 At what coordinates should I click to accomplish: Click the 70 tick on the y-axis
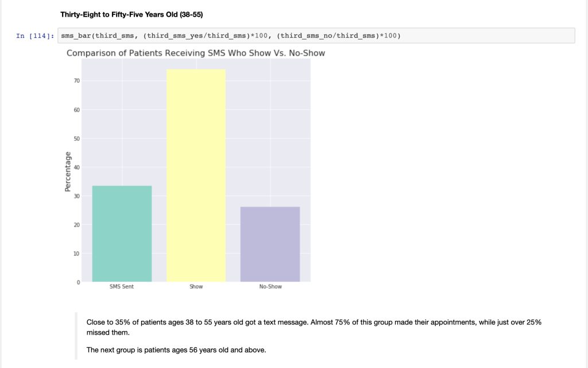tap(76, 81)
